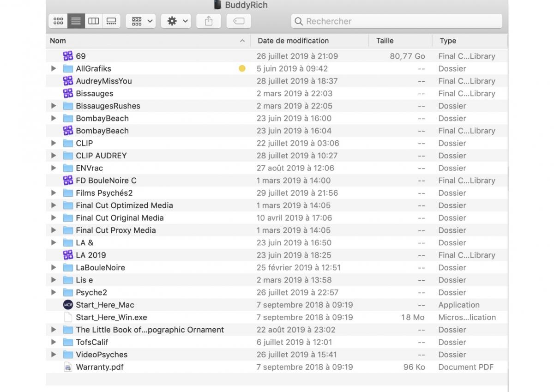The width and height of the screenshot is (554, 392).
Task: Click the LaBouleNoire folder icon
Action: 68,268
